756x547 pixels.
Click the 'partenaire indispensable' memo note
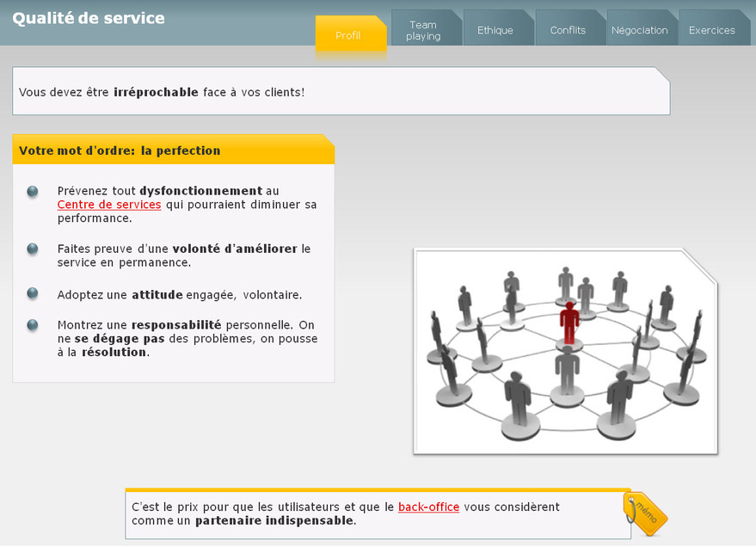click(x=275, y=520)
